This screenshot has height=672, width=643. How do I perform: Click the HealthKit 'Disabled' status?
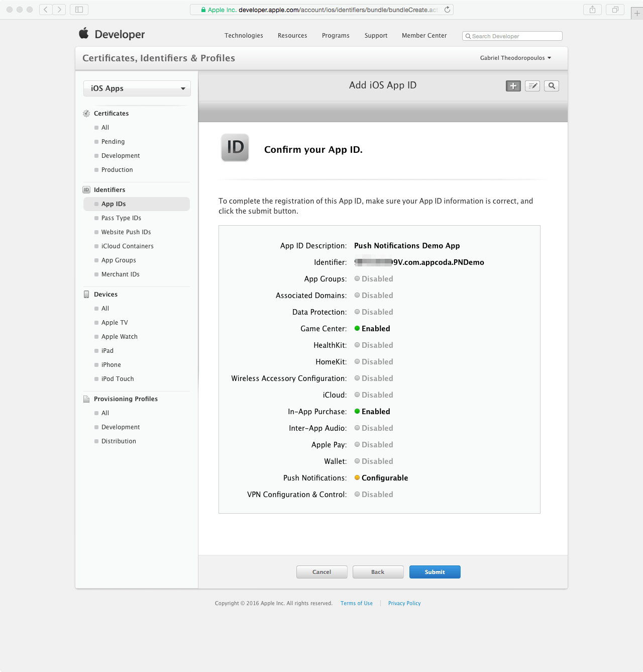pos(374,345)
